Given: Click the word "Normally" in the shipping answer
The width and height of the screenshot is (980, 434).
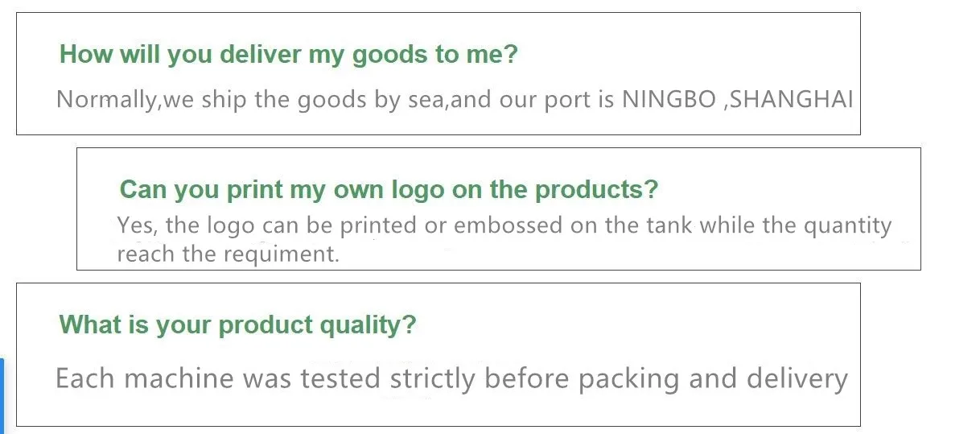Looking at the screenshot, I should tap(107, 100).
